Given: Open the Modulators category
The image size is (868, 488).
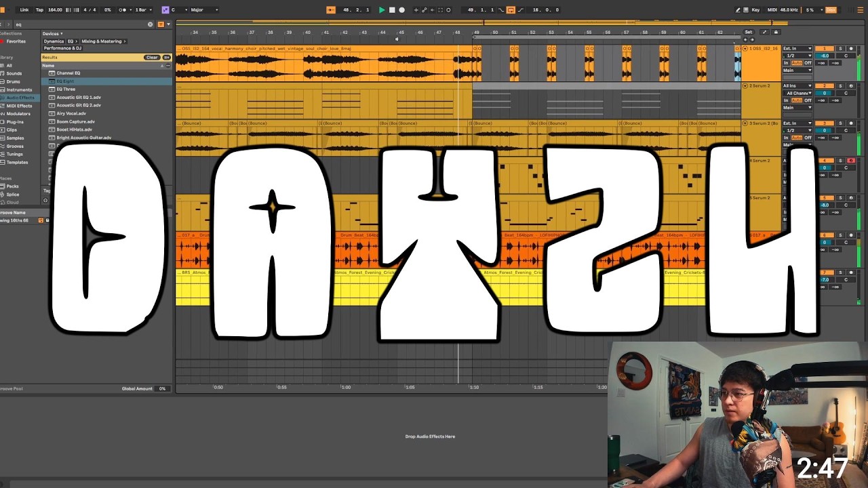Looking at the screenshot, I should (18, 114).
